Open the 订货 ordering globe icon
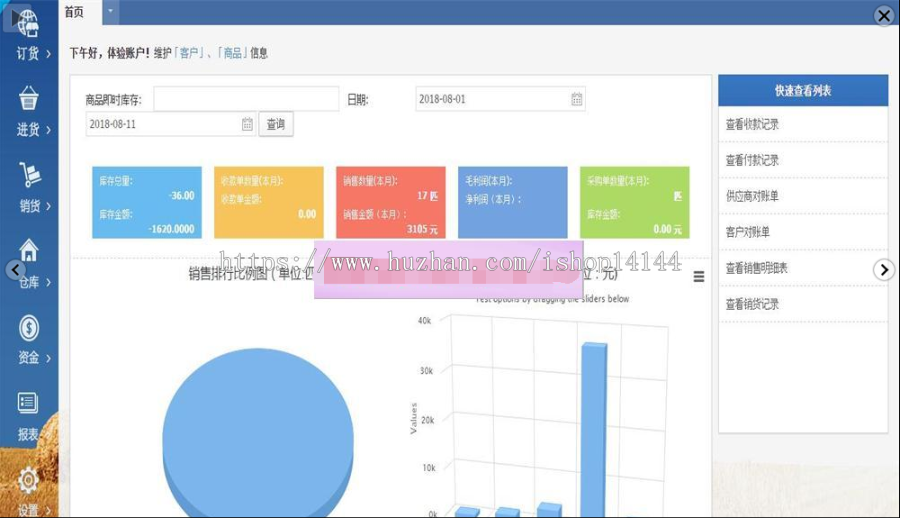This screenshot has width=900, height=518. (28, 23)
